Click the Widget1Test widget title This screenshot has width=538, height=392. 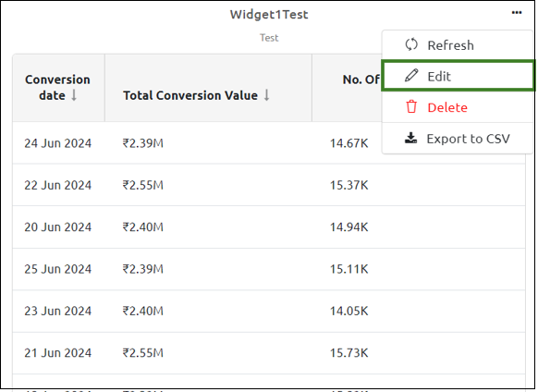[269, 15]
